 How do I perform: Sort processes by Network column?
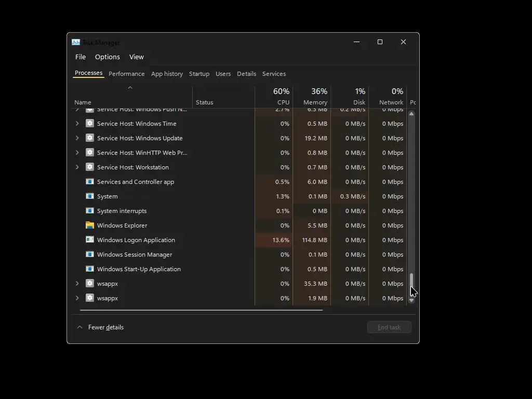[388, 97]
